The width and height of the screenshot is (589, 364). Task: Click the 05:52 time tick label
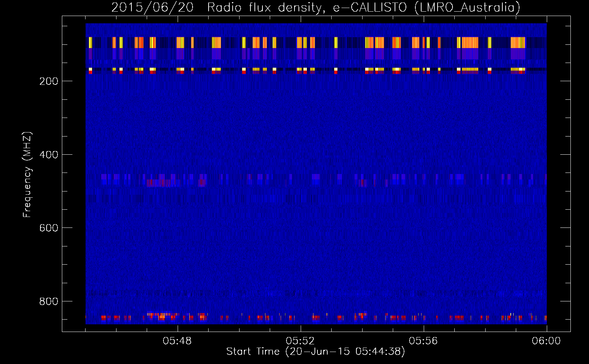(x=300, y=341)
